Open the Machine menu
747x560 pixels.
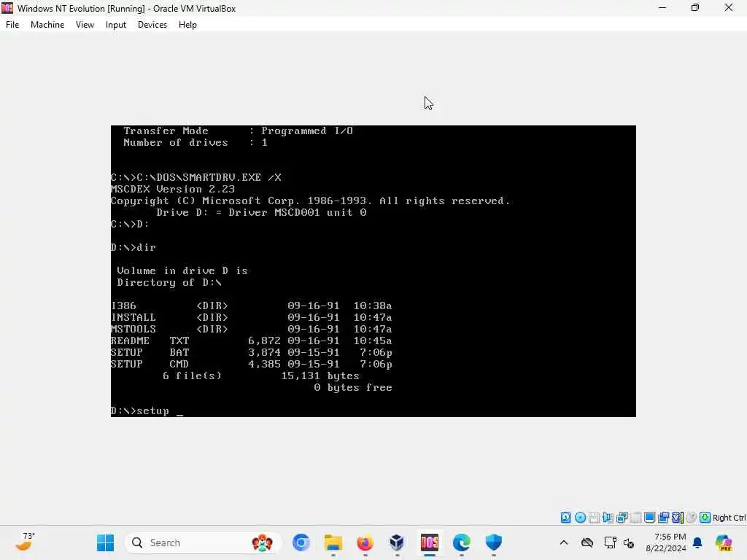point(47,25)
